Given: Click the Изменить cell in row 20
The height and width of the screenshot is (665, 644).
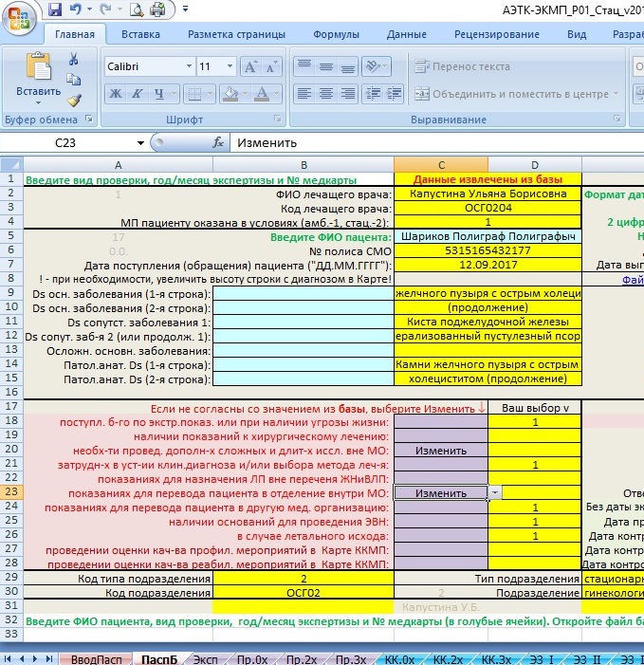Looking at the screenshot, I should tap(441, 451).
